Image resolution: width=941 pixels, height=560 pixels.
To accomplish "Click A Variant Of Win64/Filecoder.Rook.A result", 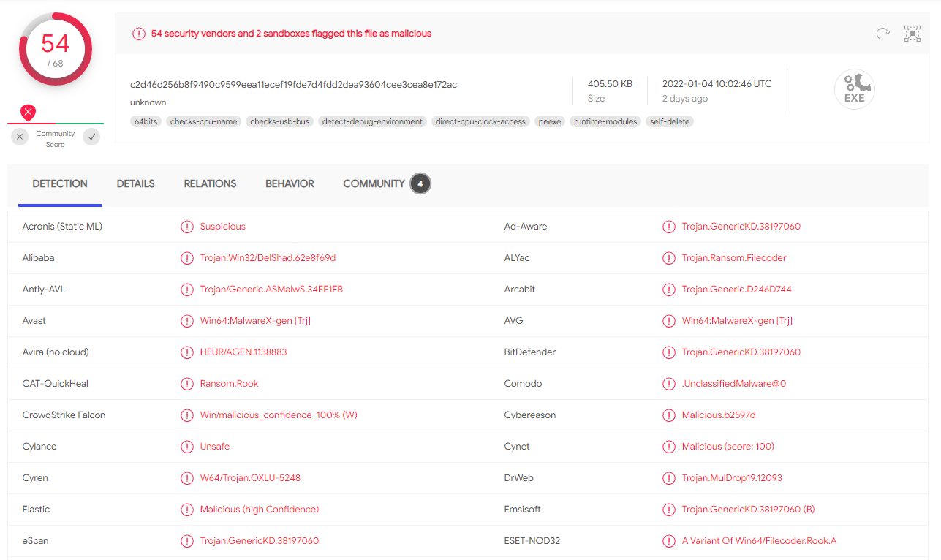I will (x=759, y=541).
